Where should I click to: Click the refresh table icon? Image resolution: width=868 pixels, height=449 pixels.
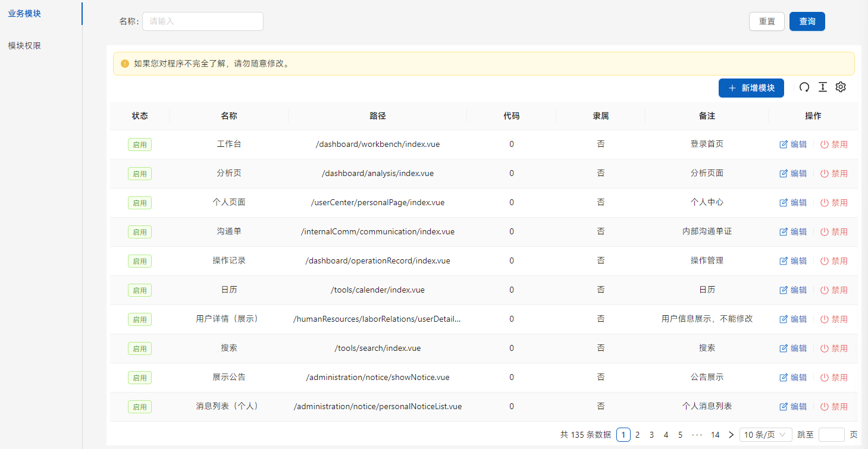pos(804,87)
